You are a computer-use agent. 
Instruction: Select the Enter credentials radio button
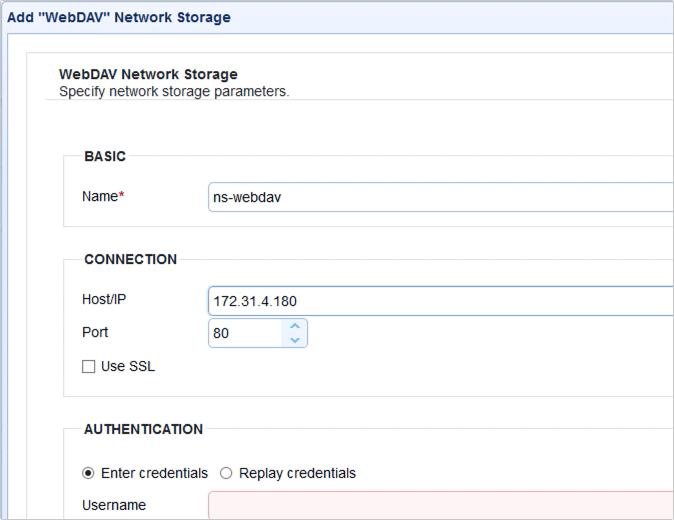(x=89, y=473)
